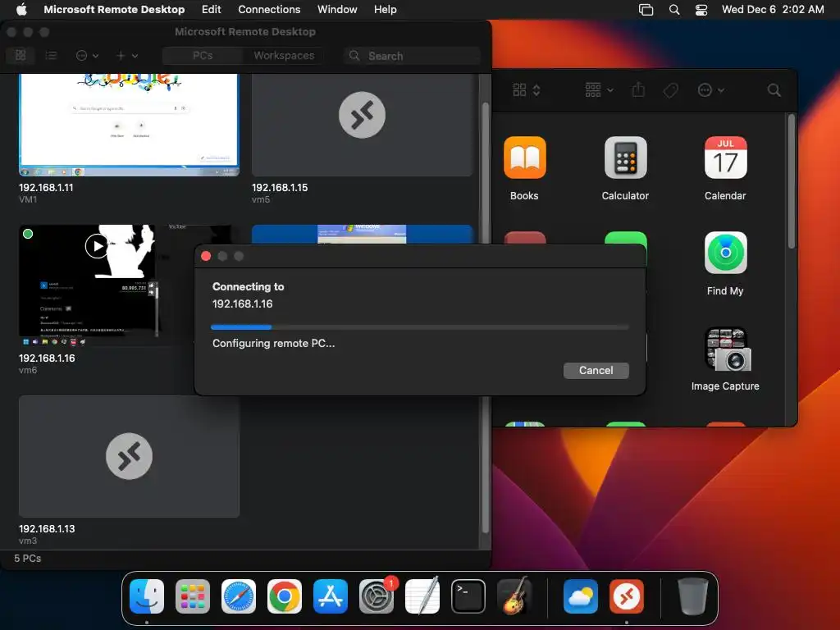This screenshot has width=840, height=630.
Task: Open Spotlight search in the menu bar
Action: click(674, 10)
